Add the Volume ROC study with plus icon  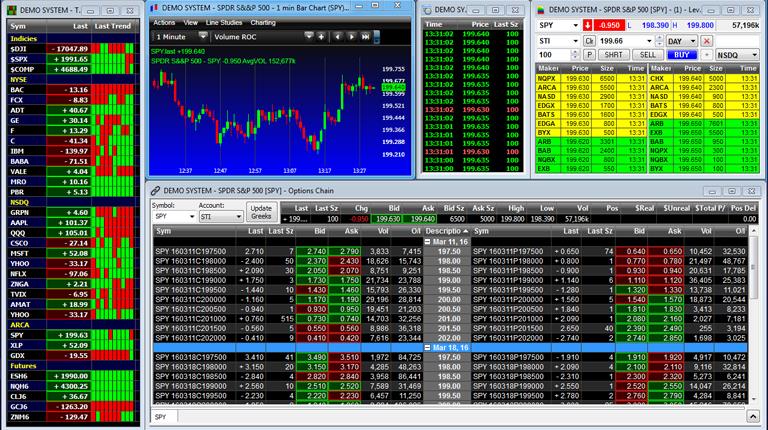pos(321,37)
